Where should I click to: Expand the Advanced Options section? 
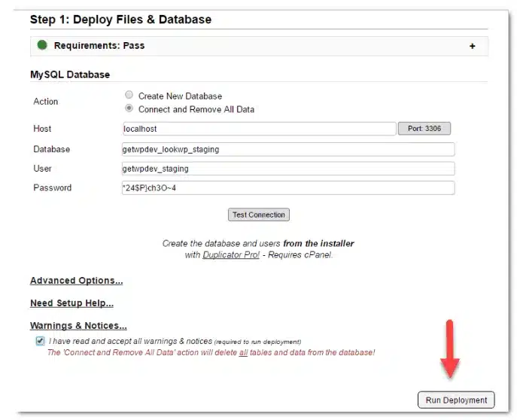click(x=77, y=281)
